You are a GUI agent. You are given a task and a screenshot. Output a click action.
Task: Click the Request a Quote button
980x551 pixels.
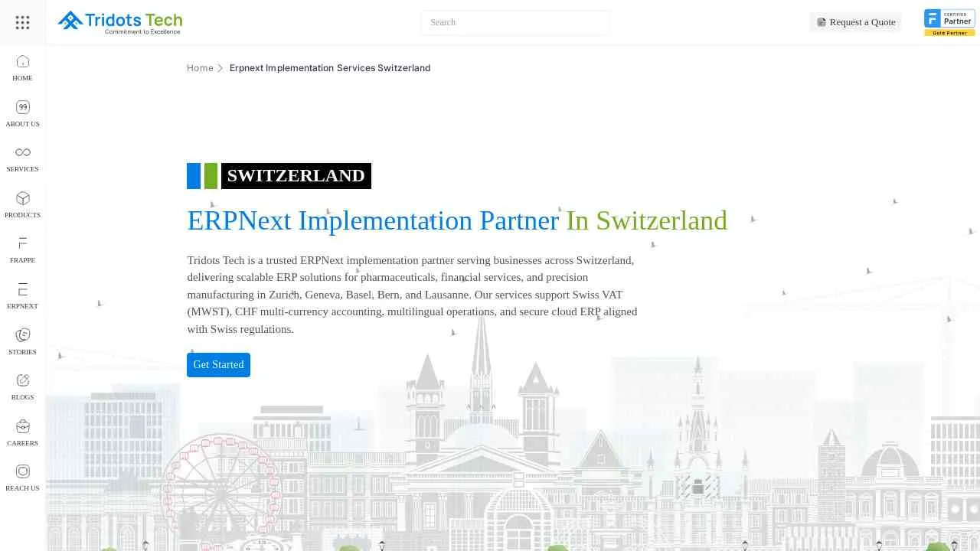coord(856,22)
